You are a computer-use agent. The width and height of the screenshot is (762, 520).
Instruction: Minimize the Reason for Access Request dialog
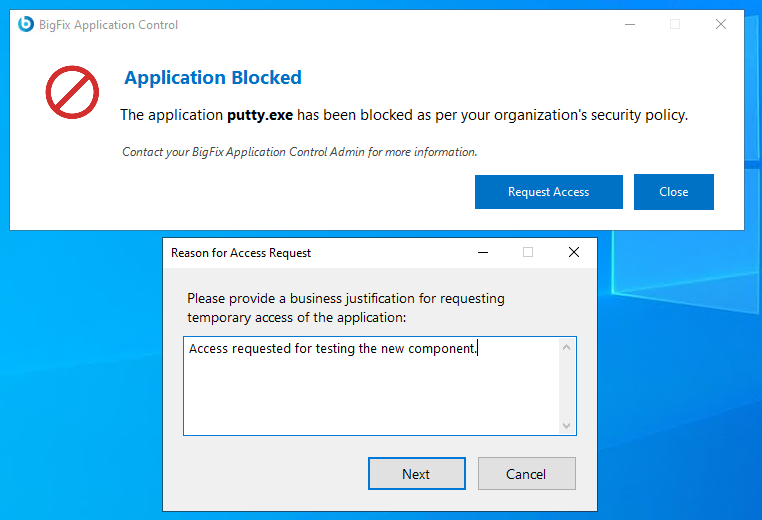coord(482,253)
